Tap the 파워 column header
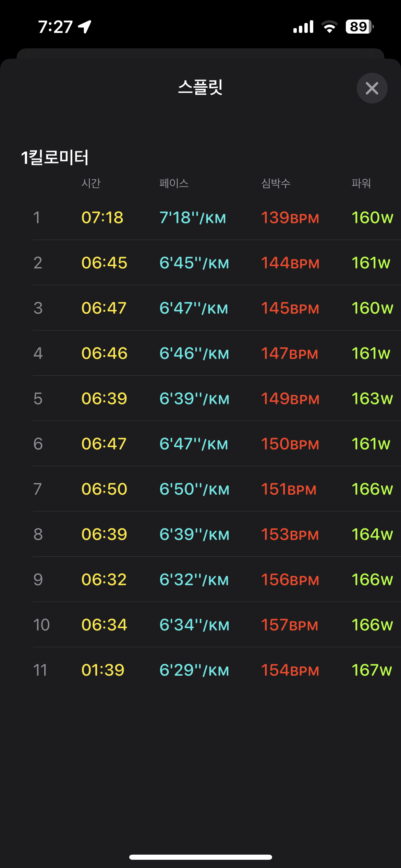This screenshot has width=401, height=868. click(x=361, y=183)
